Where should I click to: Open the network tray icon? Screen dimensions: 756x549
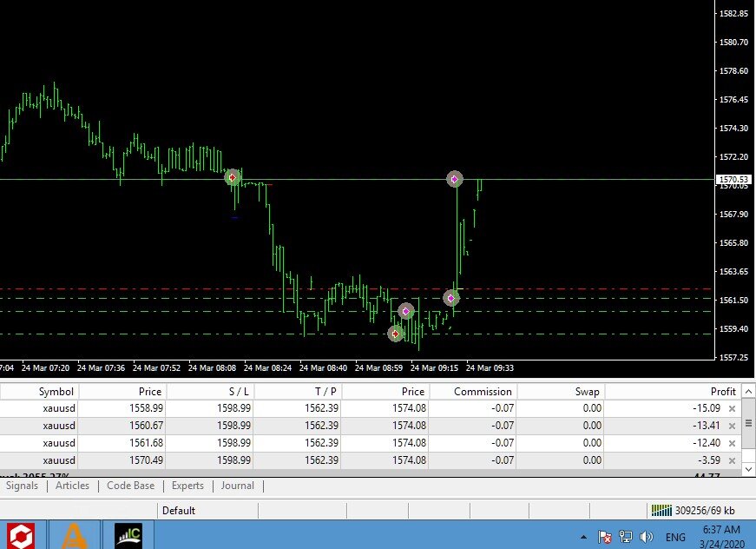pos(625,537)
